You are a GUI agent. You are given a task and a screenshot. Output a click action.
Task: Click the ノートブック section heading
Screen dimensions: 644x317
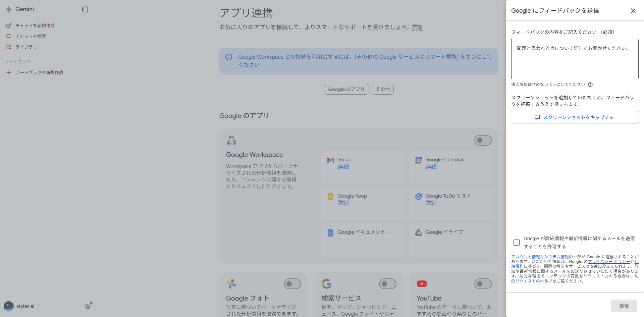[18, 62]
